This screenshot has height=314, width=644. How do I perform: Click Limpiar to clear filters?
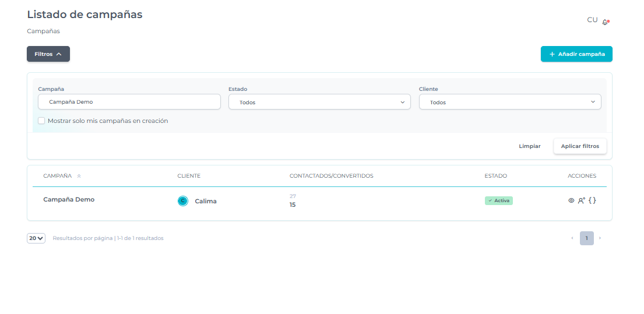(x=529, y=146)
